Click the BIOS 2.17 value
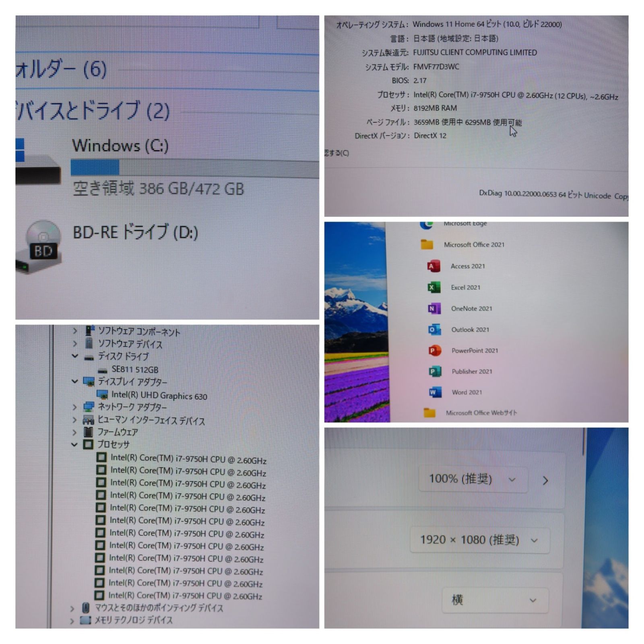This screenshot has height=644, width=644. 420,80
